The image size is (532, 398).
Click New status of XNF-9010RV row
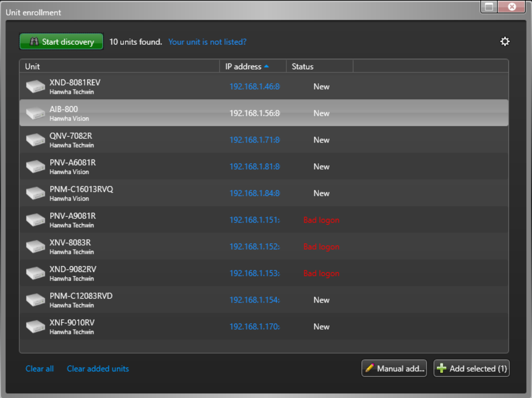(322, 327)
